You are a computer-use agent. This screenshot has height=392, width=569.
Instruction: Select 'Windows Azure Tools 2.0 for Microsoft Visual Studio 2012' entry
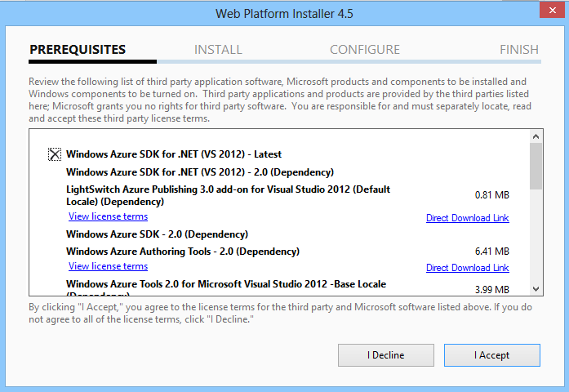(x=226, y=287)
